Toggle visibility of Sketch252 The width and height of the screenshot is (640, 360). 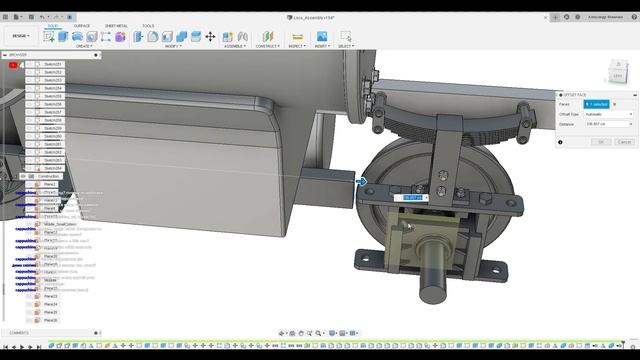click(29, 72)
